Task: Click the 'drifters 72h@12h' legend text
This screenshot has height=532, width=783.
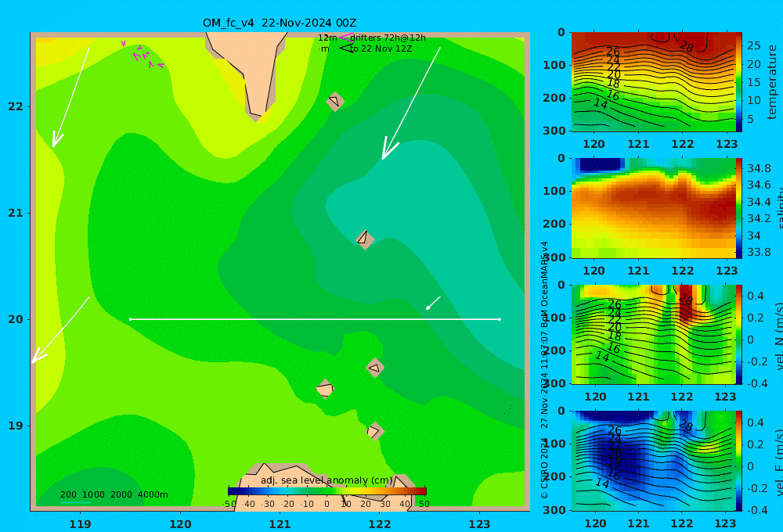Action: click(388, 38)
